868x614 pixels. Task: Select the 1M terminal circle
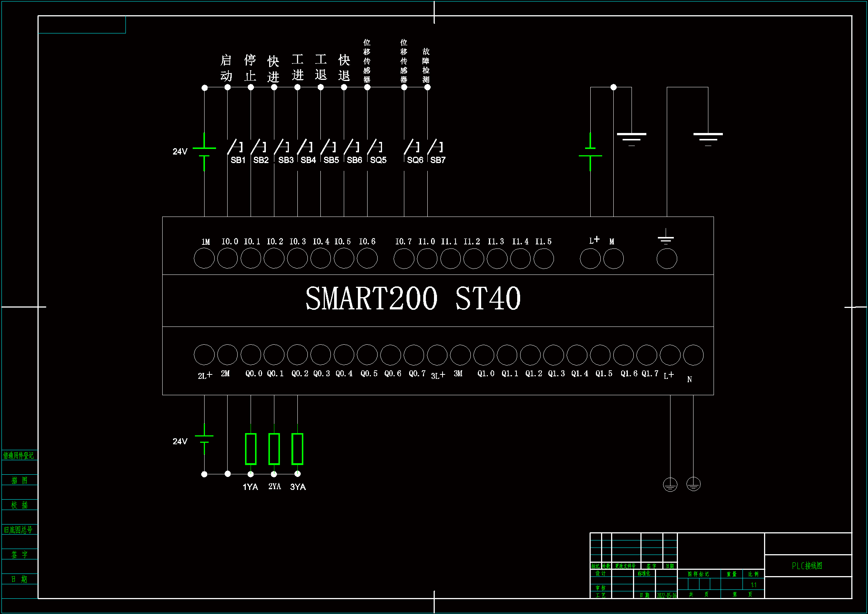tap(204, 259)
